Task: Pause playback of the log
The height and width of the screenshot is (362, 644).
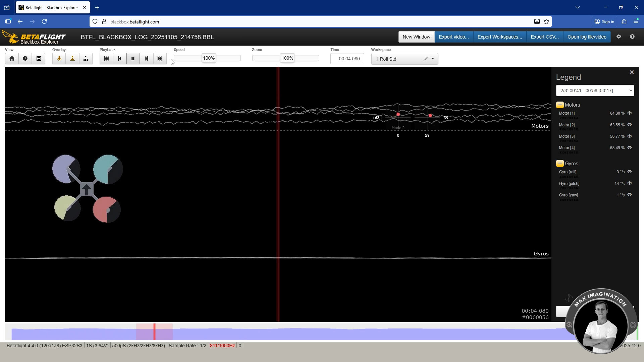Action: 133,58
